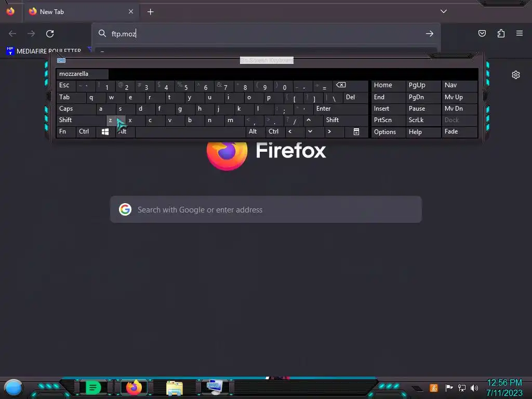Tap the context menu key icon
Image resolution: width=532 pixels, height=399 pixels.
(x=356, y=131)
